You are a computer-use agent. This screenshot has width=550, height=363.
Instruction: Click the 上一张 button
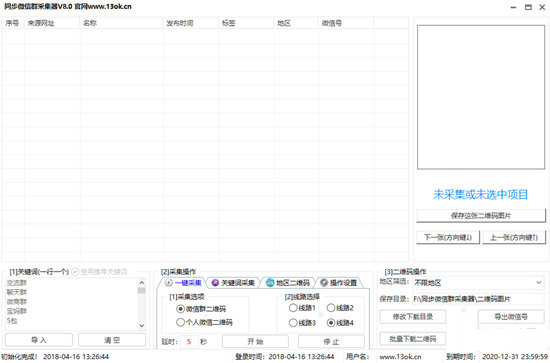click(x=514, y=237)
